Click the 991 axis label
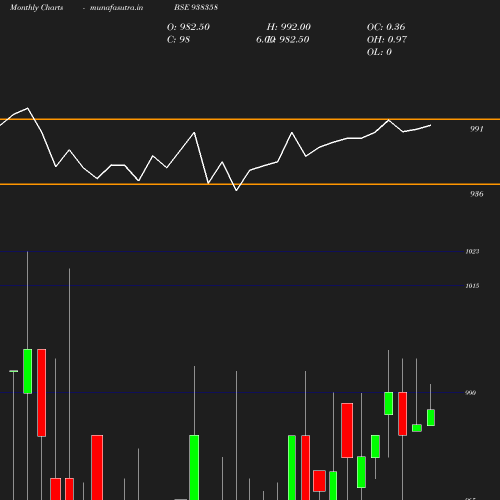The height and width of the screenshot is (500, 500). pyautogui.click(x=477, y=129)
